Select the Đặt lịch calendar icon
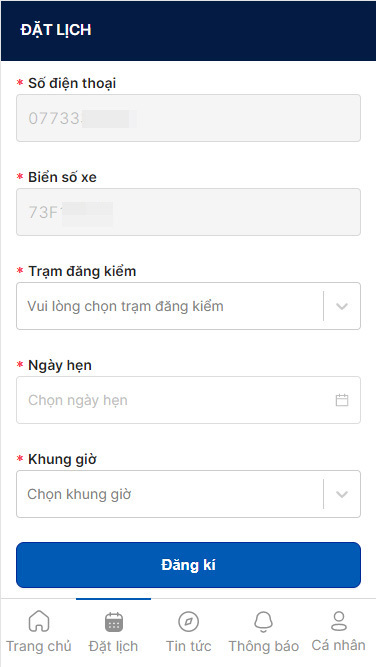Image resolution: width=376 pixels, height=667 pixels. (x=114, y=622)
